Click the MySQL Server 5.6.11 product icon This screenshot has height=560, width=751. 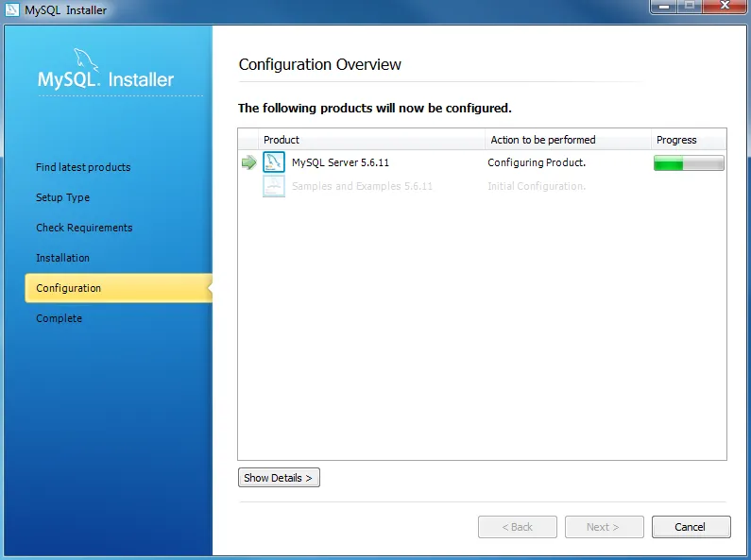(x=274, y=162)
